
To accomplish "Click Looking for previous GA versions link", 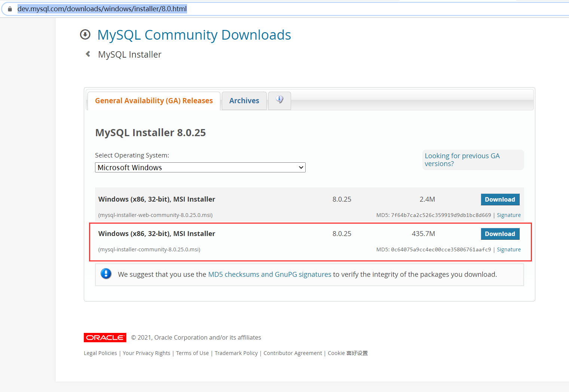I will pos(462,160).
